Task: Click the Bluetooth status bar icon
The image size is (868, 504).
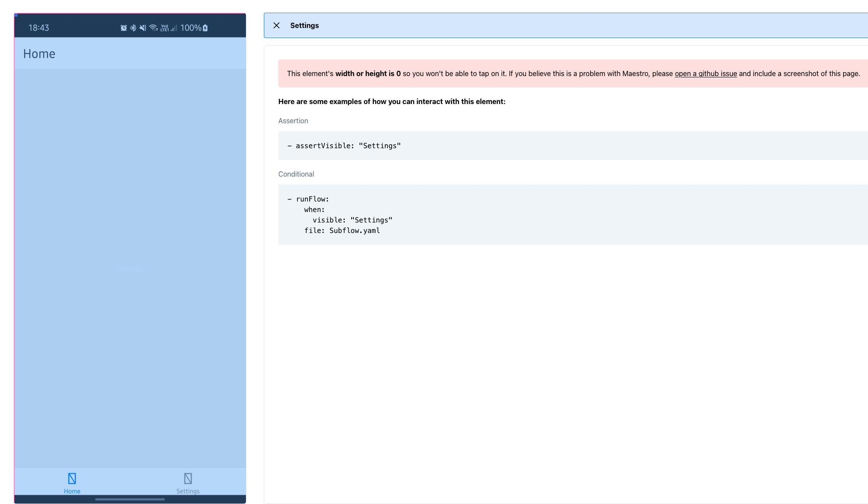Action: [133, 28]
